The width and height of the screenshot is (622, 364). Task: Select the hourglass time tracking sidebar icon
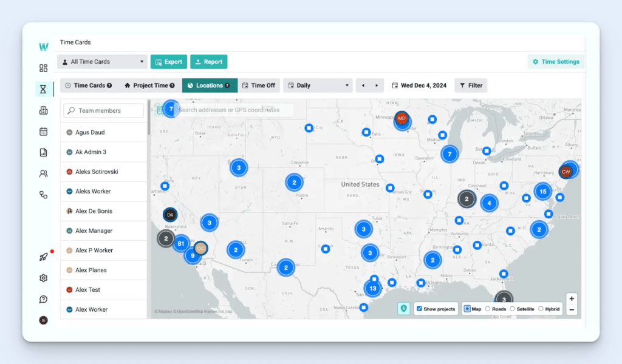click(43, 89)
